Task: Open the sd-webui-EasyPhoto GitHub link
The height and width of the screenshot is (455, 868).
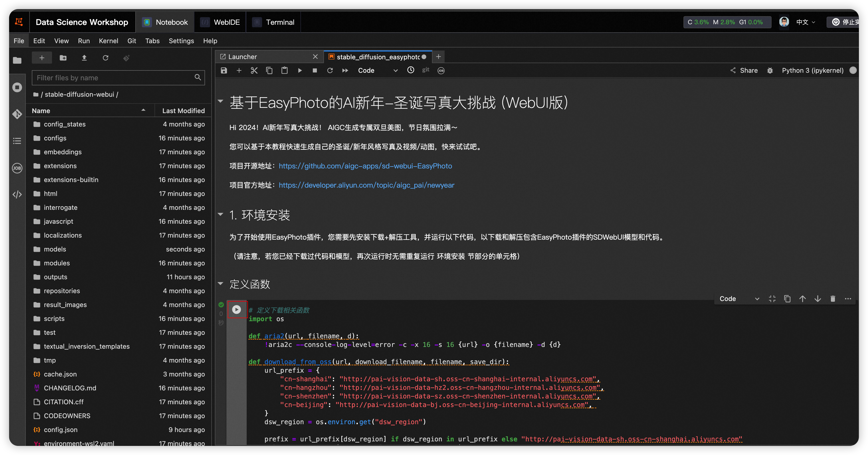Action: pos(365,166)
